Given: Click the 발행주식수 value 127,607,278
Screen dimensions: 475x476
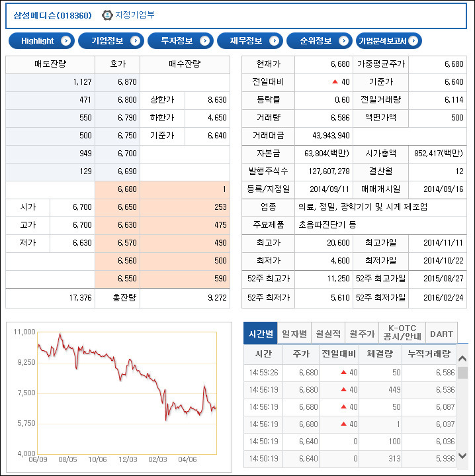Looking at the screenshot, I should click(x=329, y=171).
